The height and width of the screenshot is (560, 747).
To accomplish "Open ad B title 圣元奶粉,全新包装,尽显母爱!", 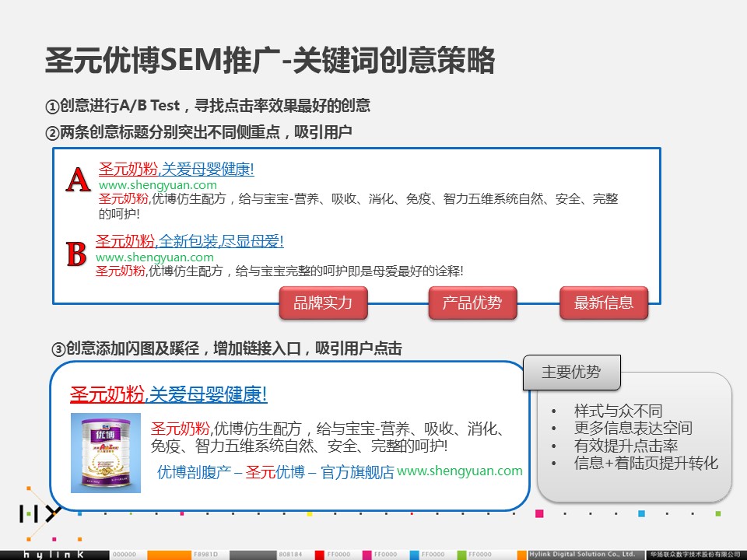I will coord(189,241).
